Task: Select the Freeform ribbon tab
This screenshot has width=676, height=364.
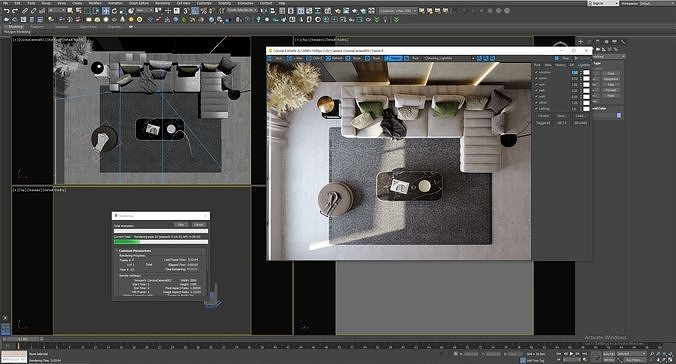Action: 37,27
